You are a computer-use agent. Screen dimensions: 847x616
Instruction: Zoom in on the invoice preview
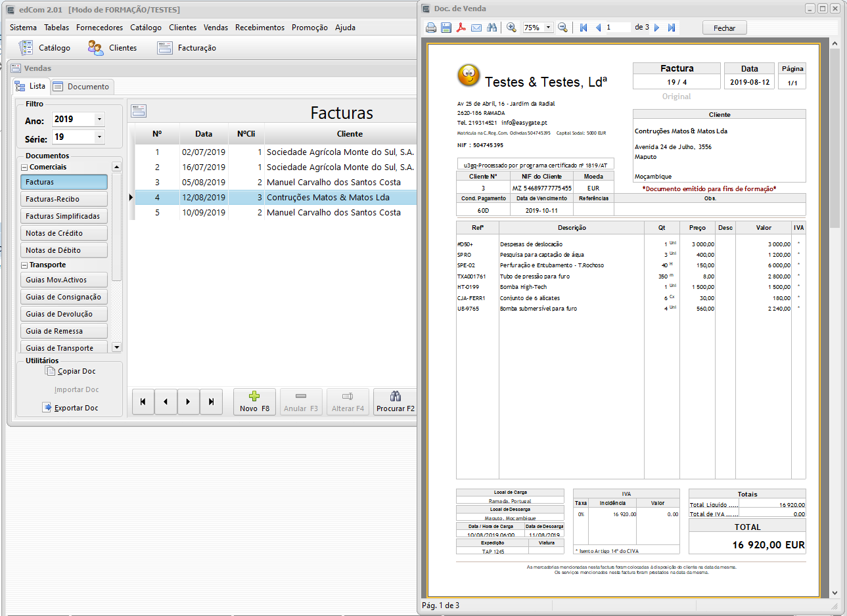pyautogui.click(x=511, y=28)
